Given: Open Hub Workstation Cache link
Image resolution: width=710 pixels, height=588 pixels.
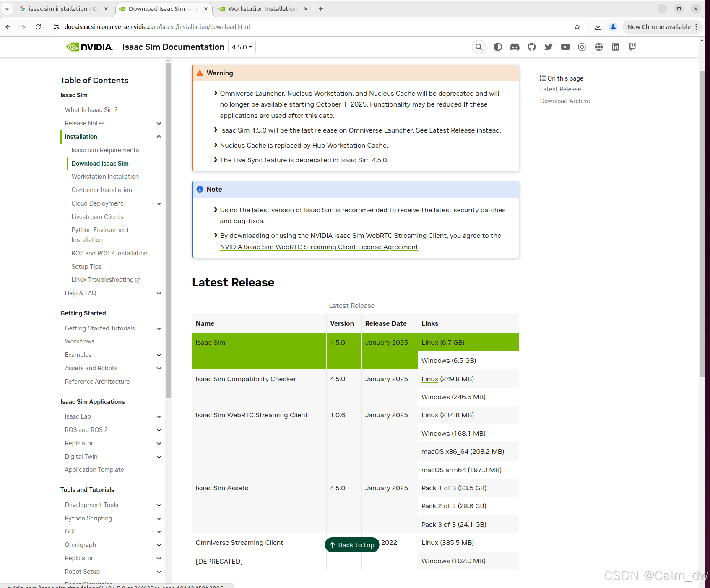Looking at the screenshot, I should point(349,146).
